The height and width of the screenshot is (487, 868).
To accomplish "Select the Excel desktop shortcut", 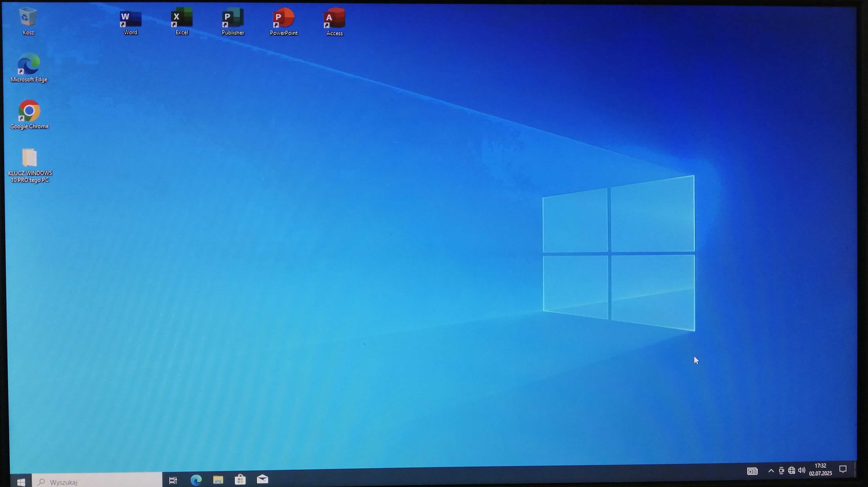I will 182,21.
